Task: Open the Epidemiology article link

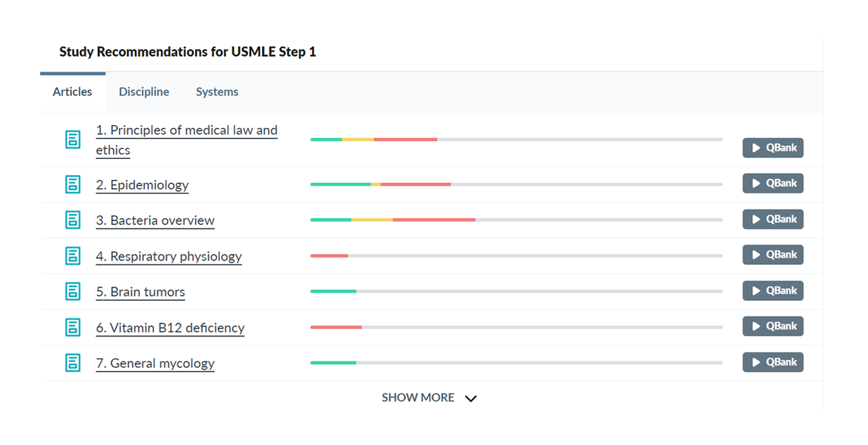Action: click(142, 185)
